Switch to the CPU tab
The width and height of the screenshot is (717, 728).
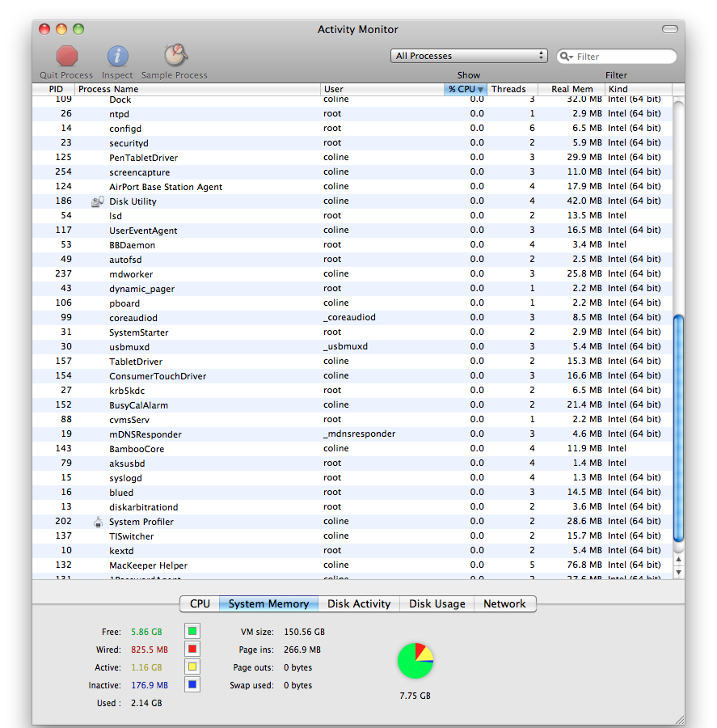200,603
